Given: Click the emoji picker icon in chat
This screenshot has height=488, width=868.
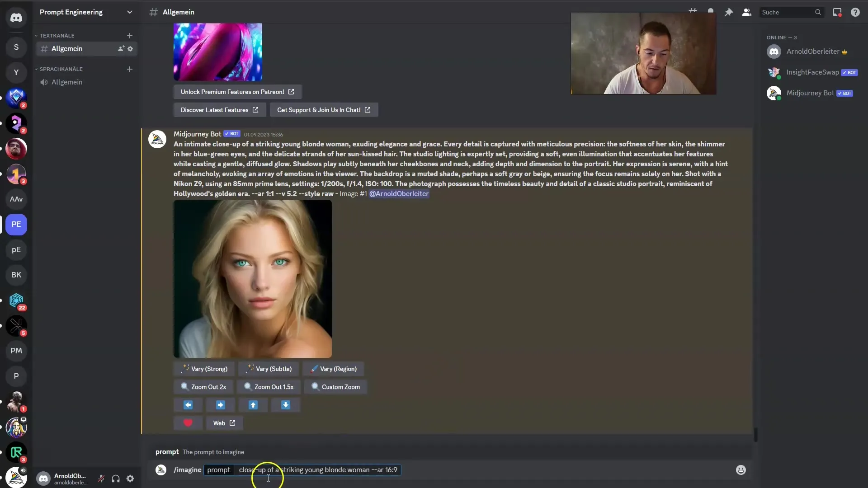Looking at the screenshot, I should [741, 470].
